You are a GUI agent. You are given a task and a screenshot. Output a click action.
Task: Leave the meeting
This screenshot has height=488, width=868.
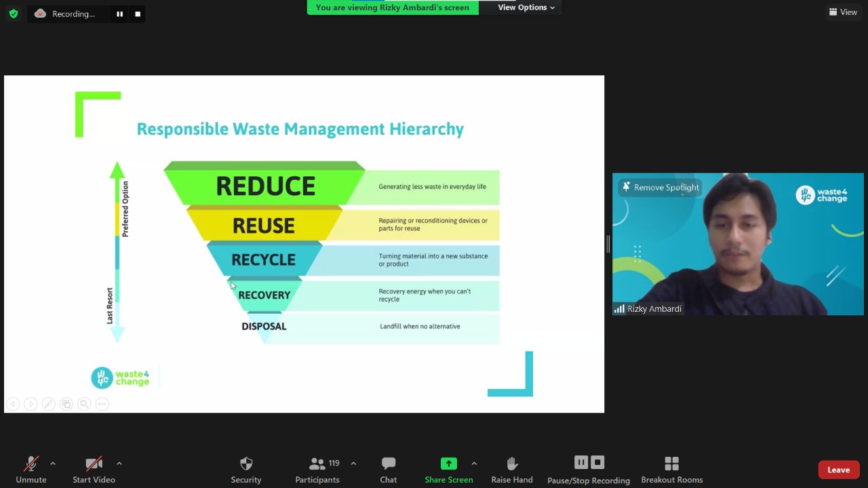click(838, 470)
